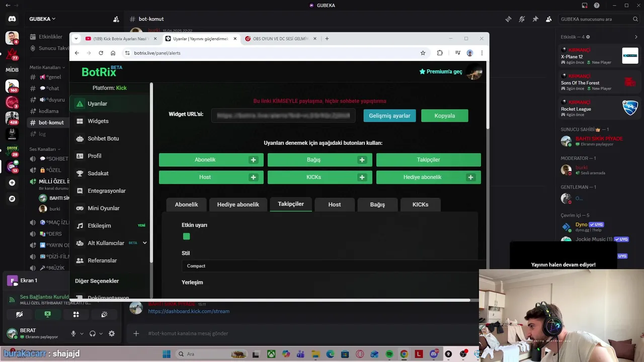Expand Alt Kullanıcılar submenu arrow
Screen dimensions: 644x362
coord(144,243)
